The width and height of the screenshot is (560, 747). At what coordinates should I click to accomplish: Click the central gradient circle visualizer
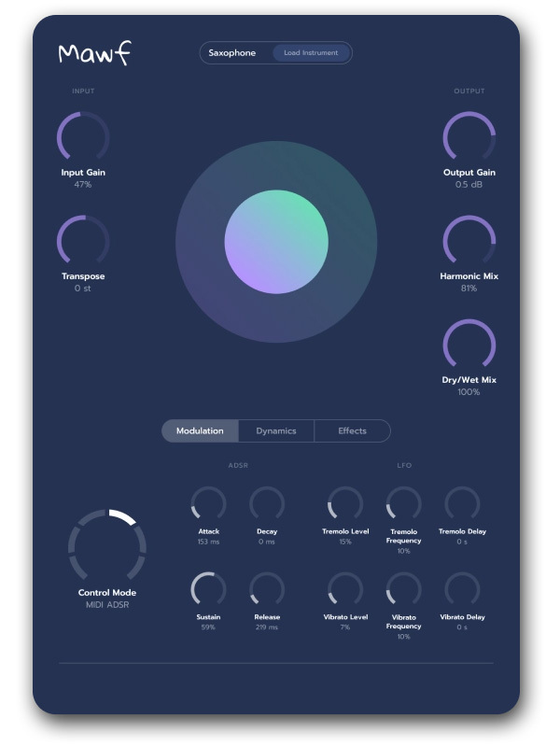point(276,241)
